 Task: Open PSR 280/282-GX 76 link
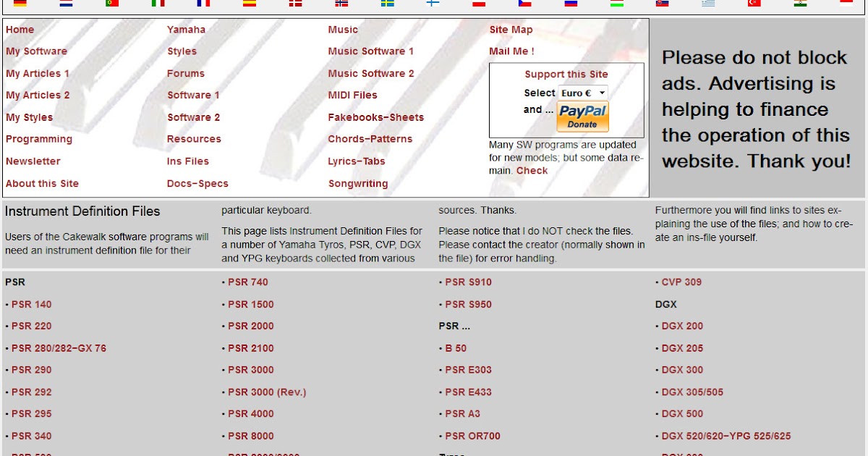(59, 348)
